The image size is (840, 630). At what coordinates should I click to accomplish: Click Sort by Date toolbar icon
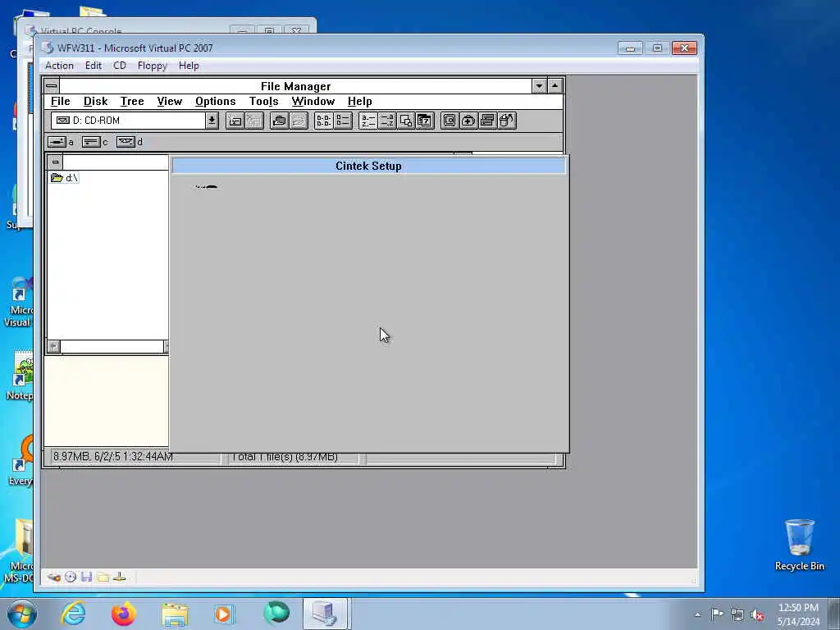pyautogui.click(x=425, y=121)
